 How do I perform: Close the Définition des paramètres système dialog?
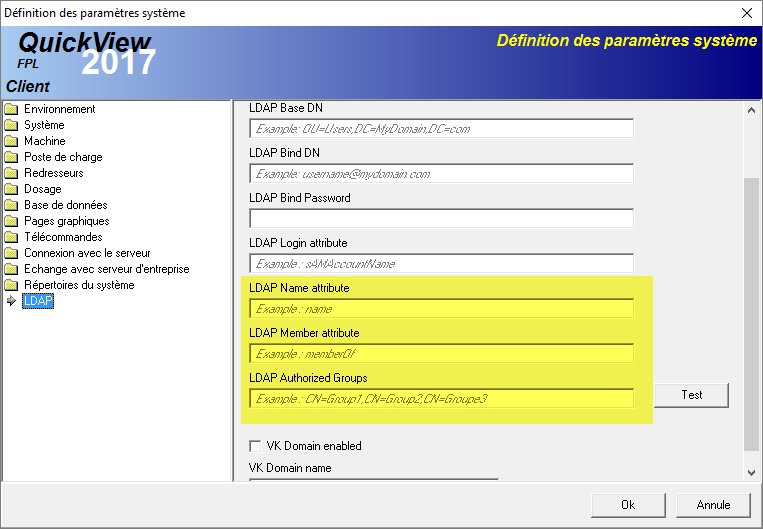(x=746, y=13)
